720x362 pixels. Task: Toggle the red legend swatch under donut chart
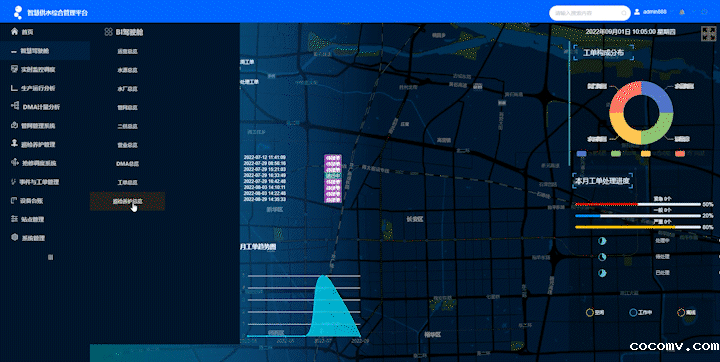tap(680, 153)
